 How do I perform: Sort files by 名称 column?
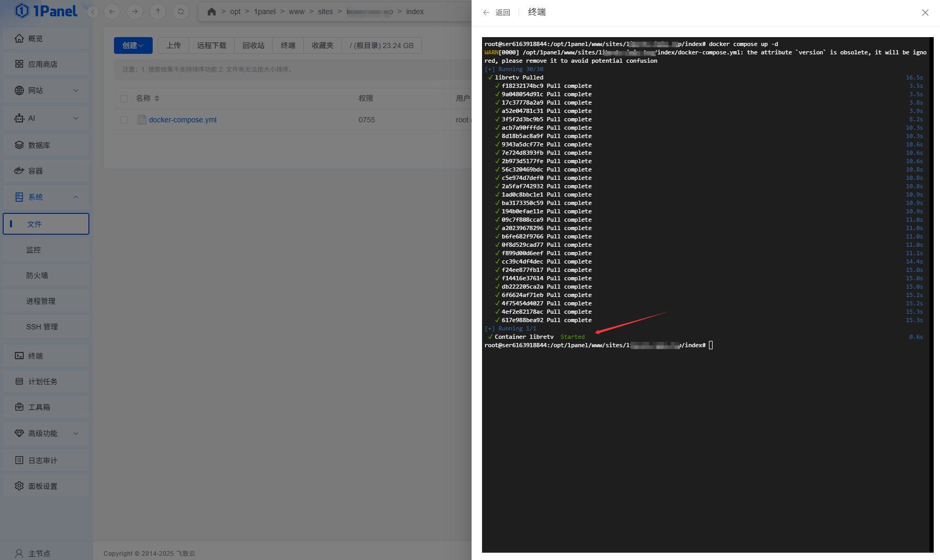tap(147, 98)
